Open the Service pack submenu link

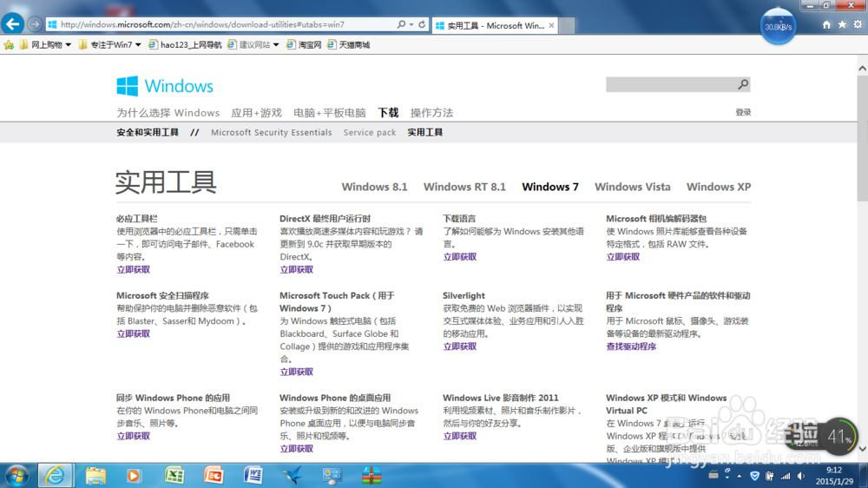(x=369, y=132)
